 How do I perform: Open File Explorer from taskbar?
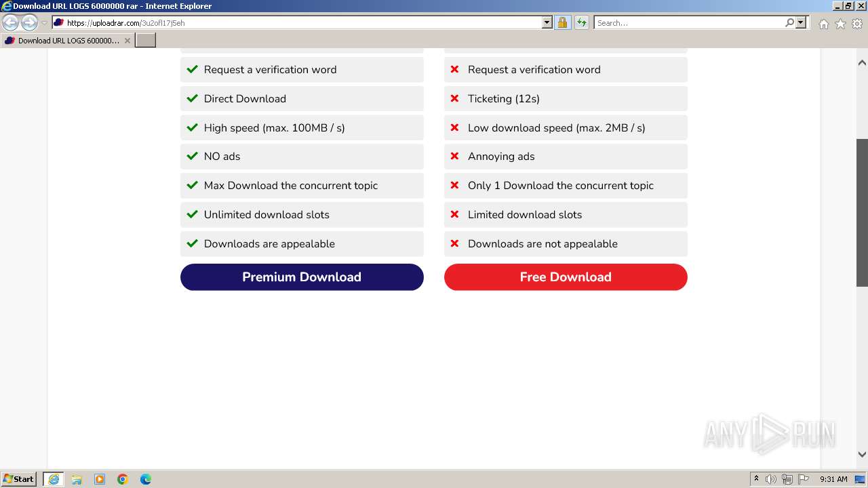(77, 479)
